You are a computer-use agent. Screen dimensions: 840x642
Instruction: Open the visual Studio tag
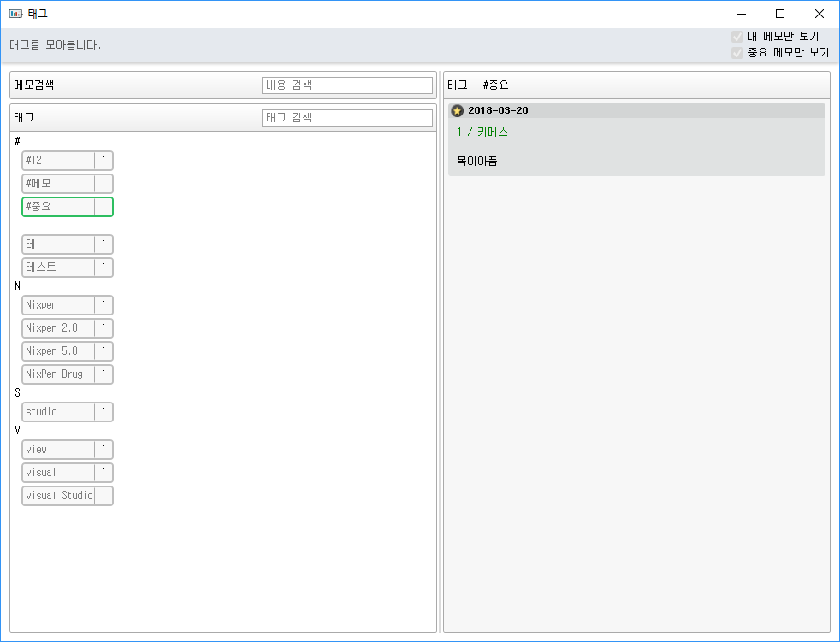click(67, 496)
